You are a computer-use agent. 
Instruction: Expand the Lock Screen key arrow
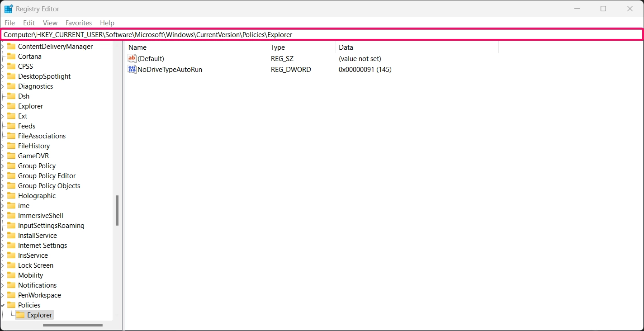tap(3, 265)
